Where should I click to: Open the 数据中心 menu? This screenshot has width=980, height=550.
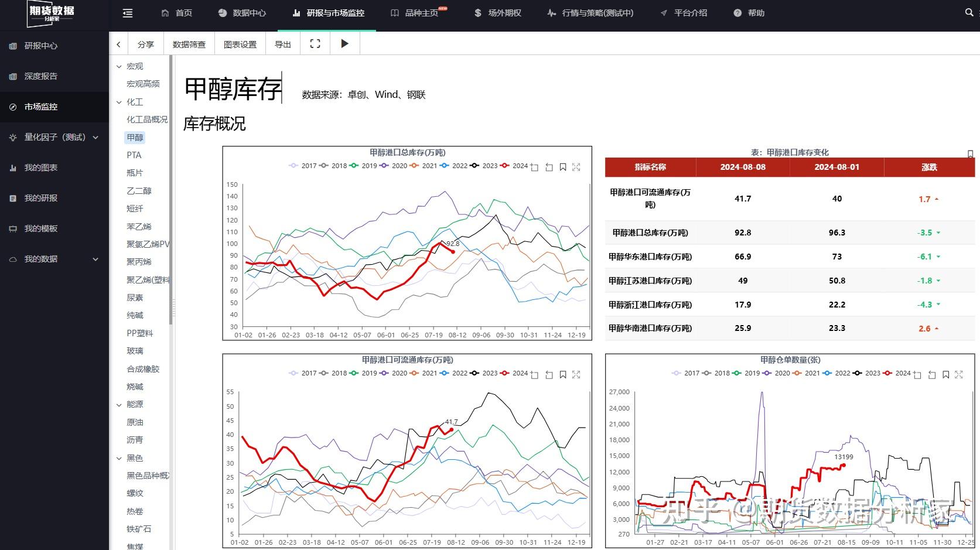click(x=241, y=12)
